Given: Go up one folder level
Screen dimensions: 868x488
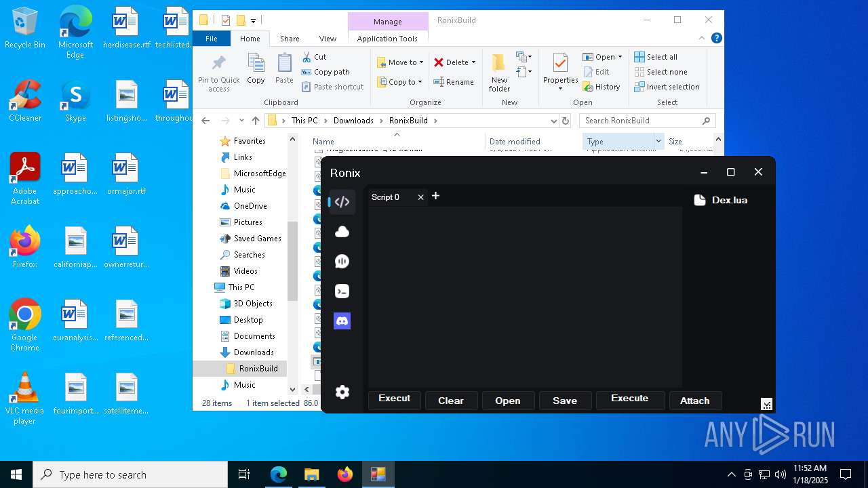Looking at the screenshot, I should tap(256, 121).
